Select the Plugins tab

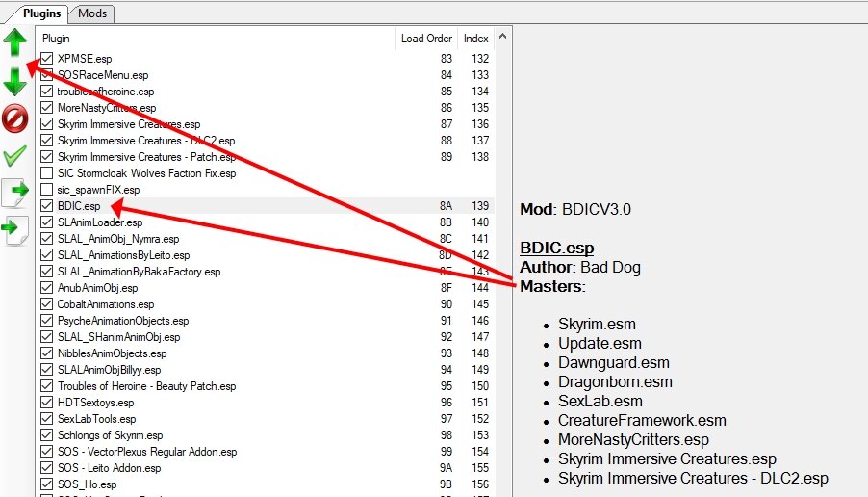41,13
